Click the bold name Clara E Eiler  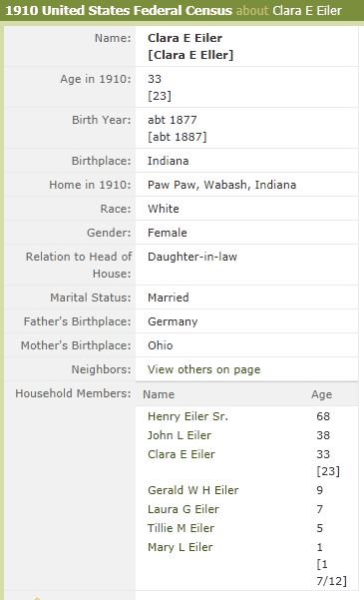184,38
